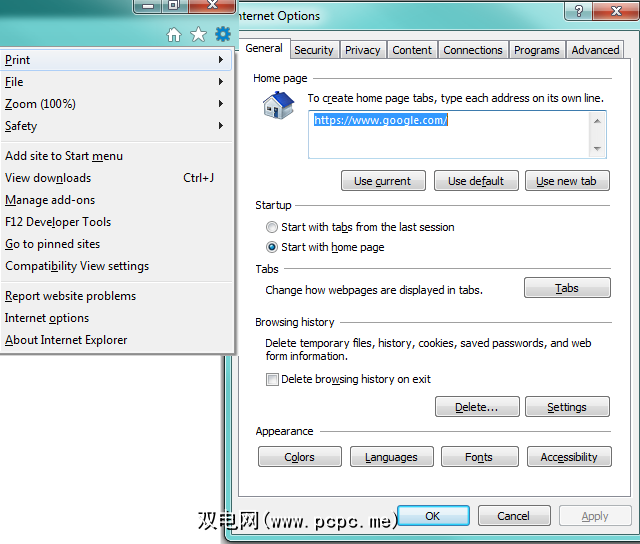Confirm with the OK button
Viewport: 640px width, 544px height.
tap(433, 516)
